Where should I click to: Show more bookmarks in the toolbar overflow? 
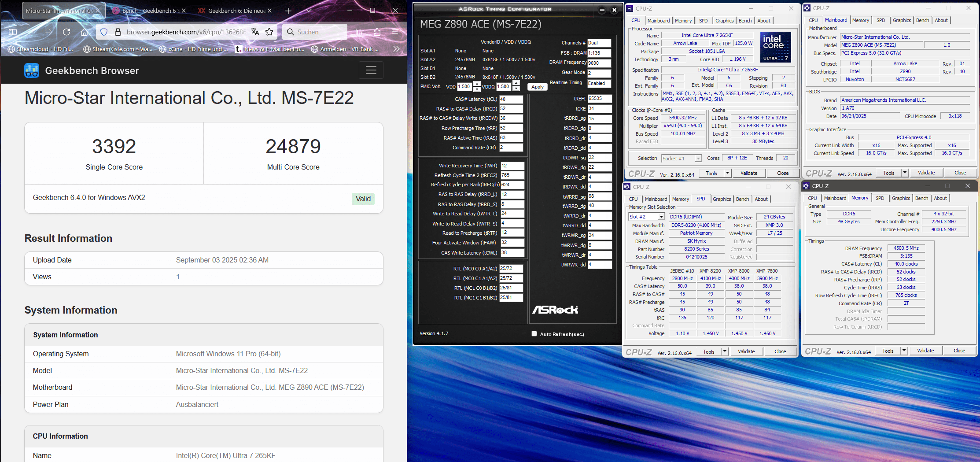[x=396, y=49]
